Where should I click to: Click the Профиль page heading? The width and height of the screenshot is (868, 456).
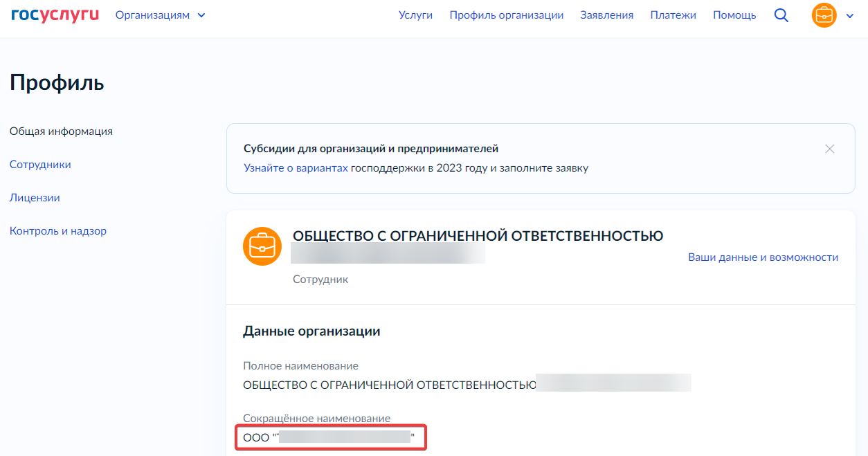click(57, 83)
